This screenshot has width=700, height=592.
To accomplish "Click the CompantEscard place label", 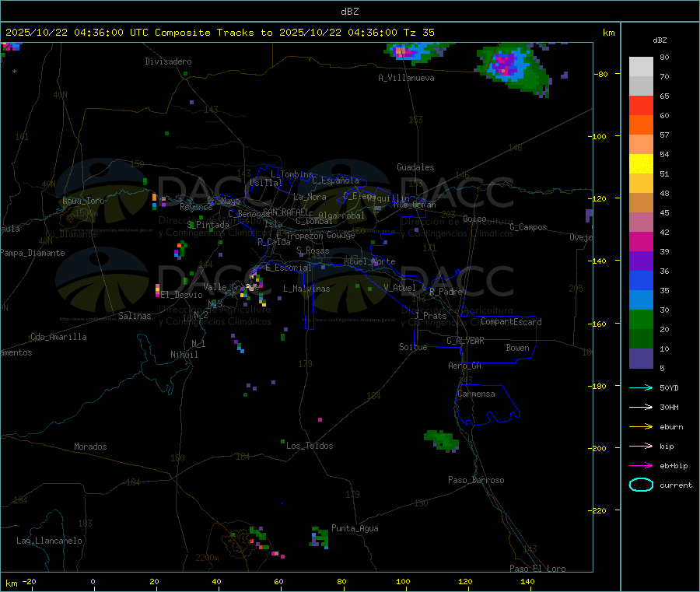I will pos(511,321).
